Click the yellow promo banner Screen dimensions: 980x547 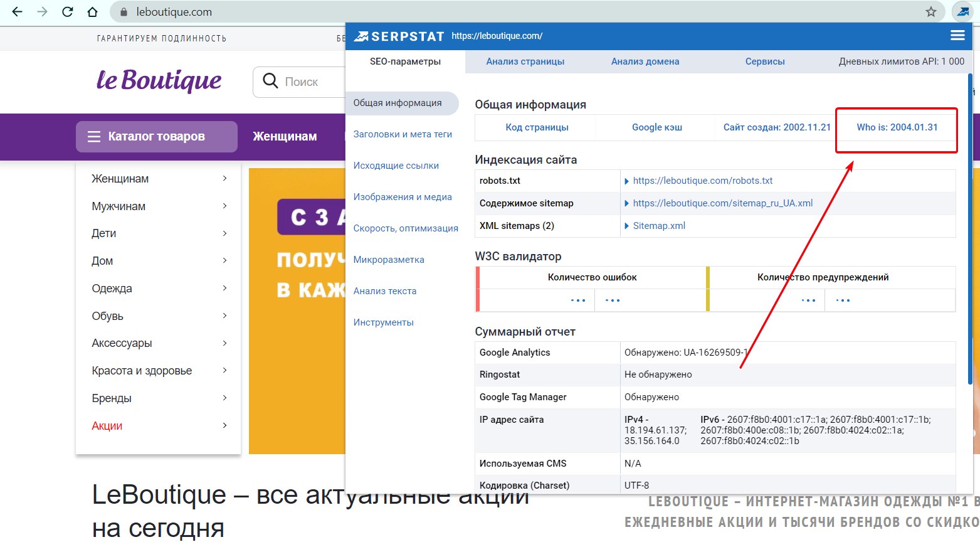[297, 311]
